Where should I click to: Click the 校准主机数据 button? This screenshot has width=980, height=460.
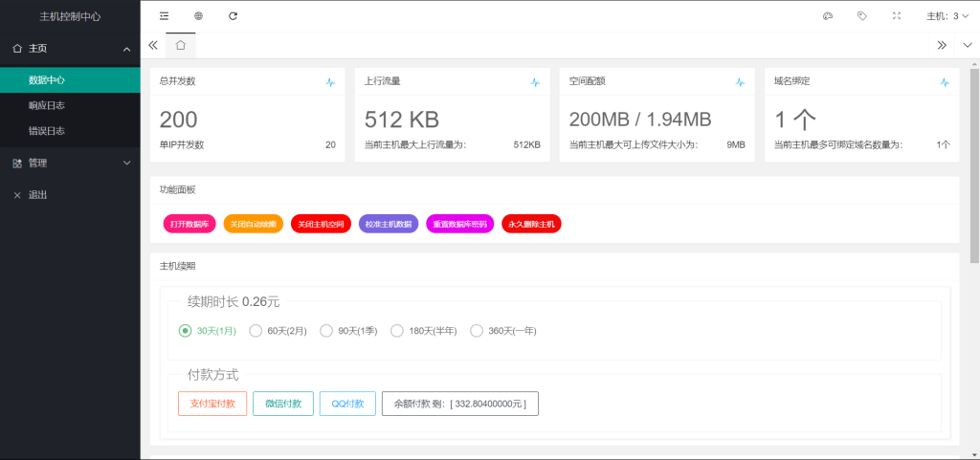(389, 224)
